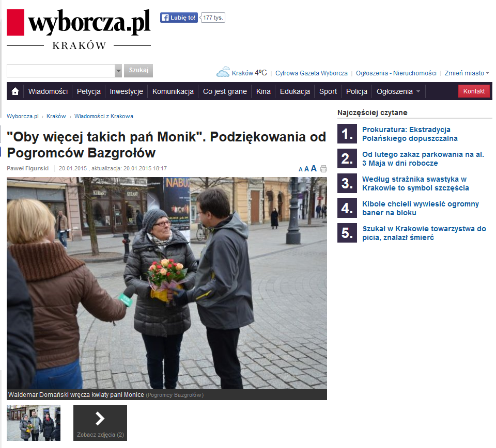Click the wyborcza.pl logo
Image resolution: width=496 pixels, height=448 pixels.
coord(79,23)
